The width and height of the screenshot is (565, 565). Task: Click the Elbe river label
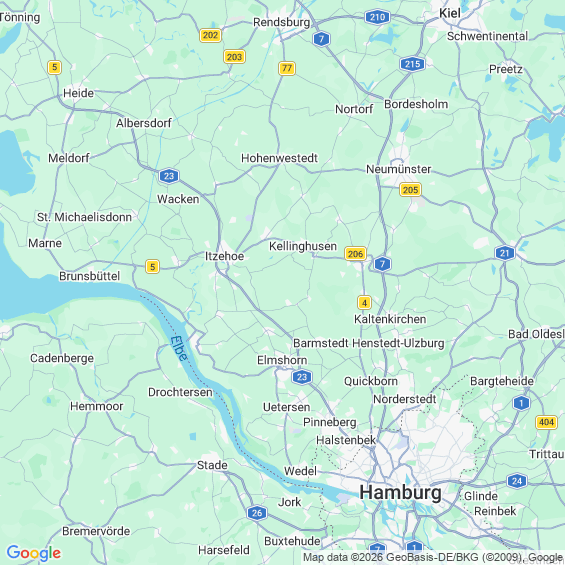(x=179, y=348)
